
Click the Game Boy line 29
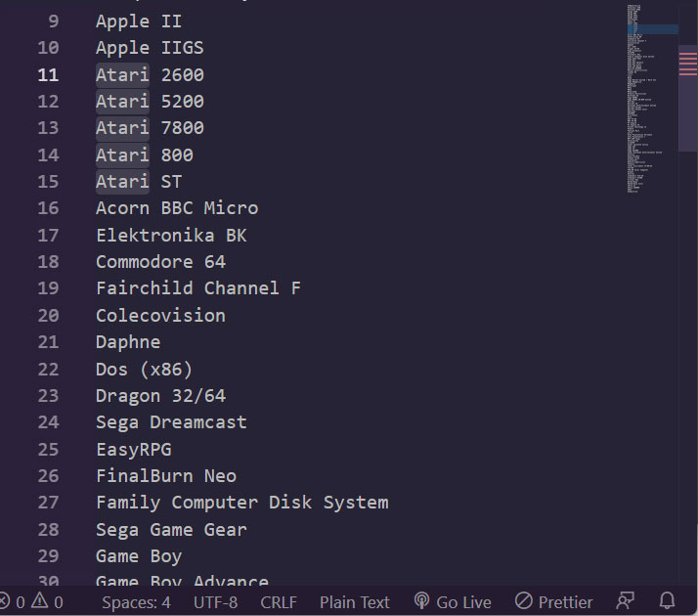pyautogui.click(x=139, y=556)
